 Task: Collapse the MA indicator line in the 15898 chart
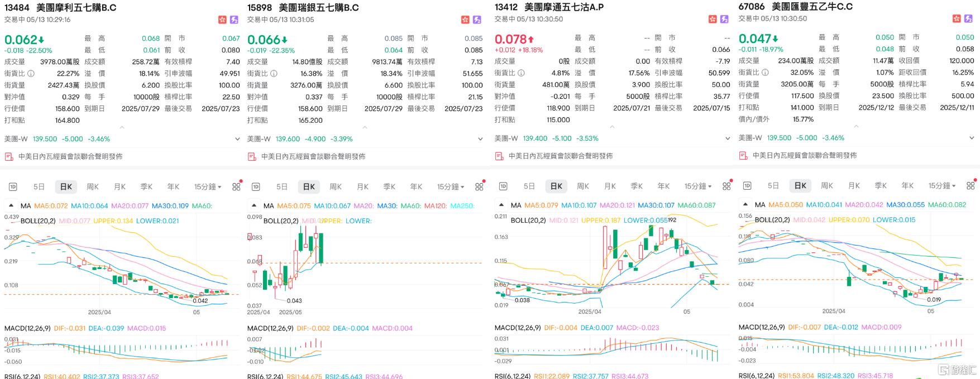254,206
